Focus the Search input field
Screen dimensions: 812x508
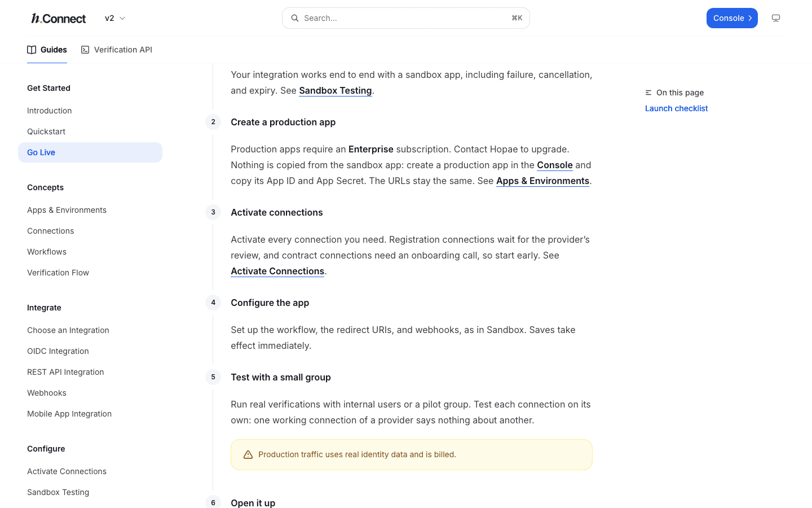[406, 18]
